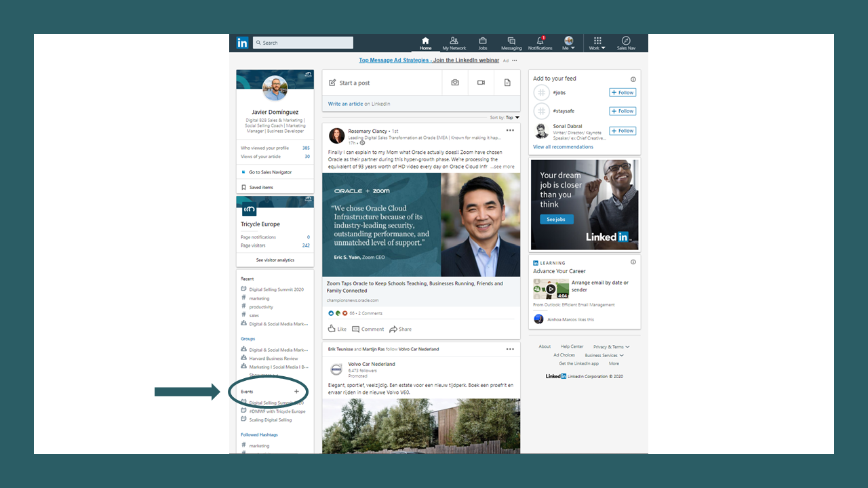This screenshot has height=488, width=868.
Task: Open ad options three-dot menu
Action: tap(515, 60)
